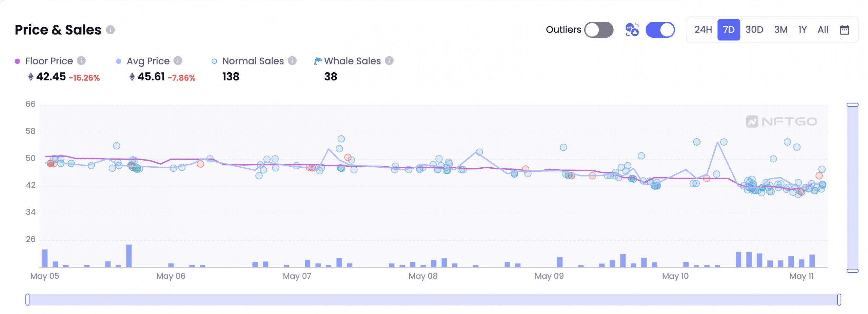
Task: Turn off the blue filter toggle
Action: click(x=660, y=30)
